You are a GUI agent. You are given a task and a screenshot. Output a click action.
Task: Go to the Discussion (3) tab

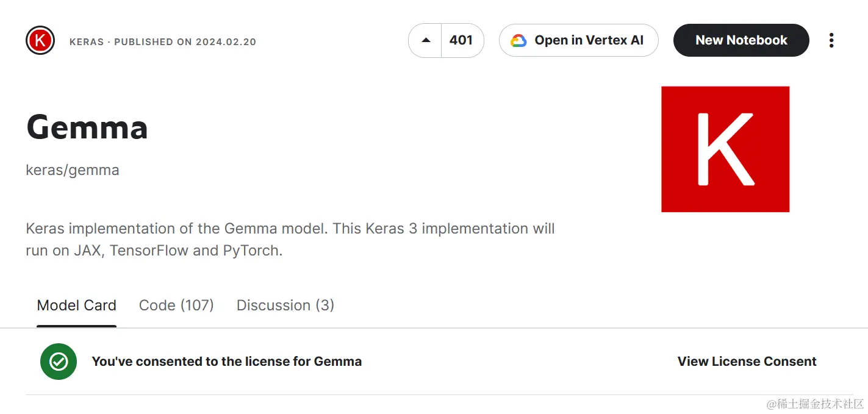285,305
